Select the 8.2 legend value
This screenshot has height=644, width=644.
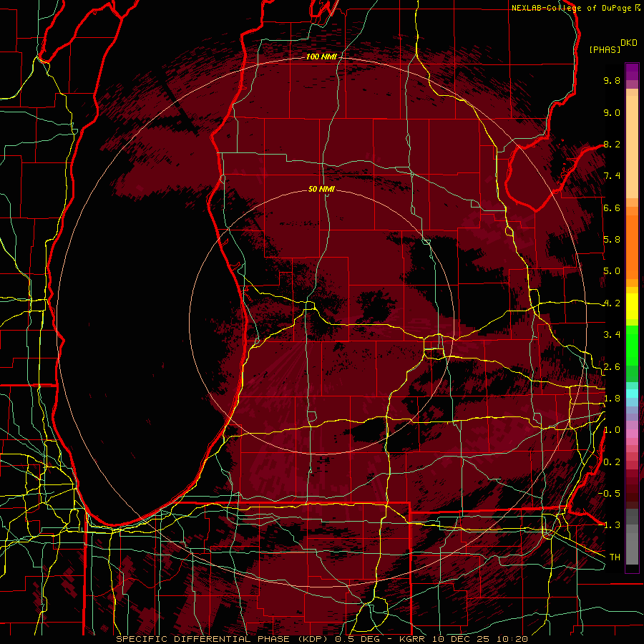(x=612, y=144)
